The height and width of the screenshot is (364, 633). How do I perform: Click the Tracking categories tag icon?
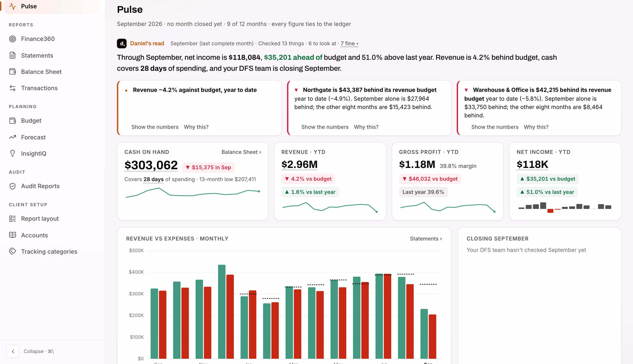point(13,251)
